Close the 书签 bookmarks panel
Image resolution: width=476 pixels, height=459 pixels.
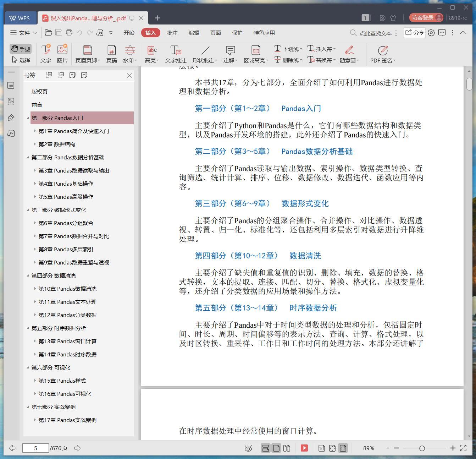point(129,75)
